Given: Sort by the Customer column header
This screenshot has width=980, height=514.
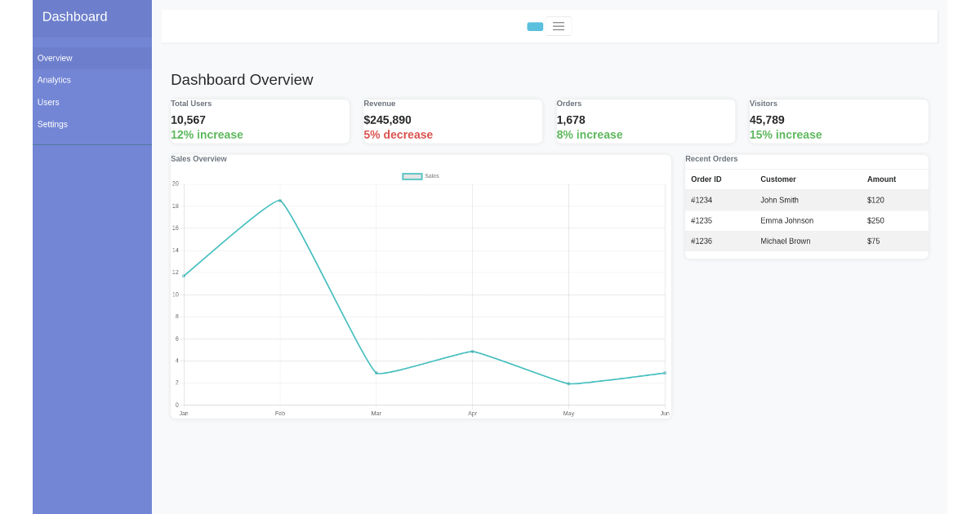Looking at the screenshot, I should [778, 179].
